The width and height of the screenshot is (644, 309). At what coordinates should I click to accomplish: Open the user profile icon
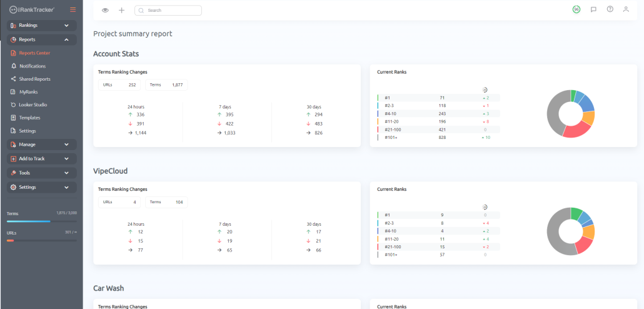coord(626,9)
